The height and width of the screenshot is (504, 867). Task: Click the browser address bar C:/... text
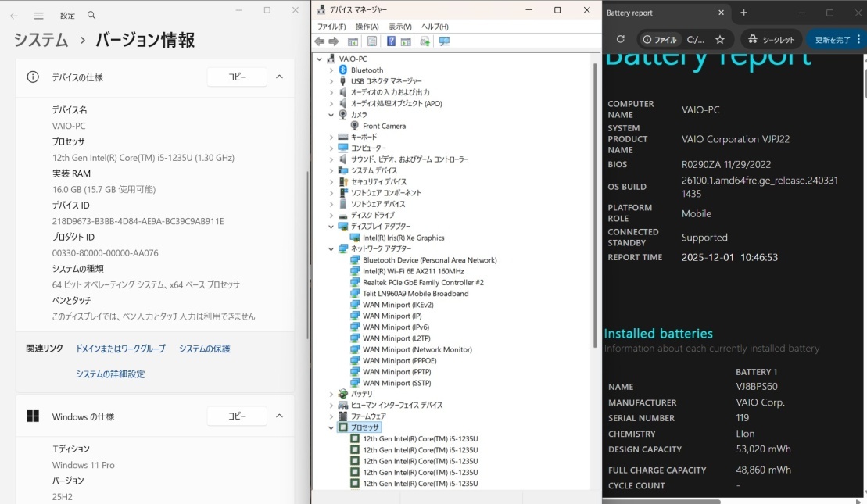tap(696, 39)
